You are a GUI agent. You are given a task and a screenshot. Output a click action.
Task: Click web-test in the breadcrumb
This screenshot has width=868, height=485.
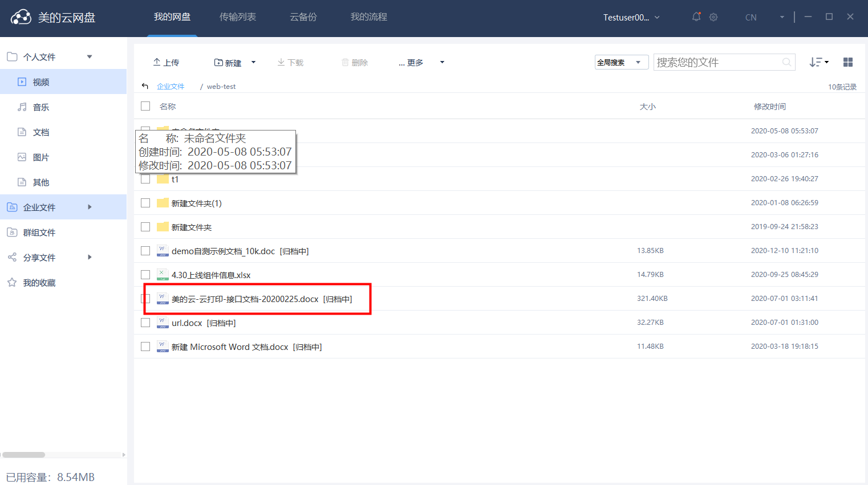[x=221, y=86]
